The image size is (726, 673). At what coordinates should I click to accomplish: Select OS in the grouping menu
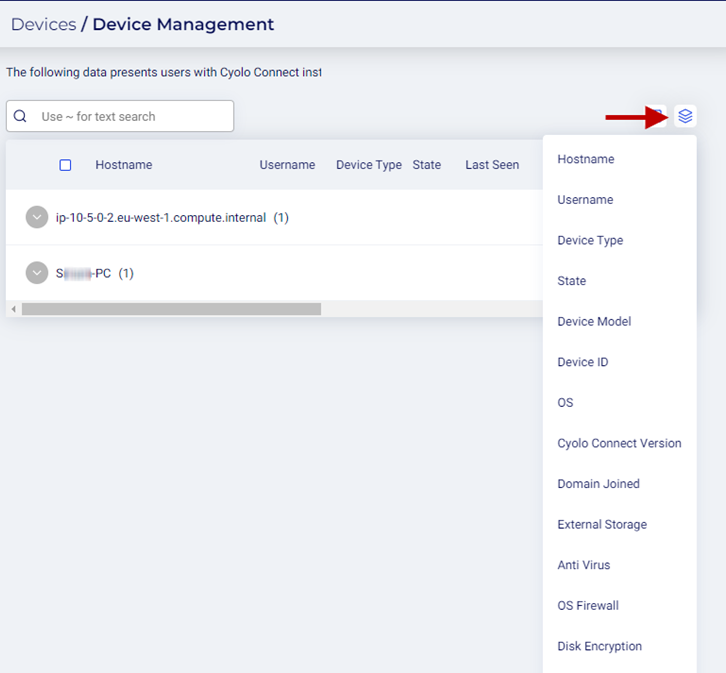pyautogui.click(x=565, y=403)
